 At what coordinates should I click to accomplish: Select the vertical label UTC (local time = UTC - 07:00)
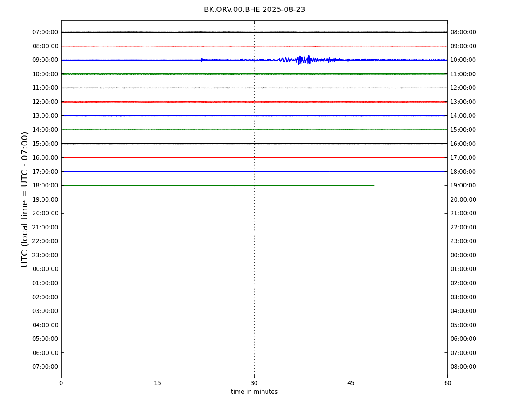coord(25,199)
